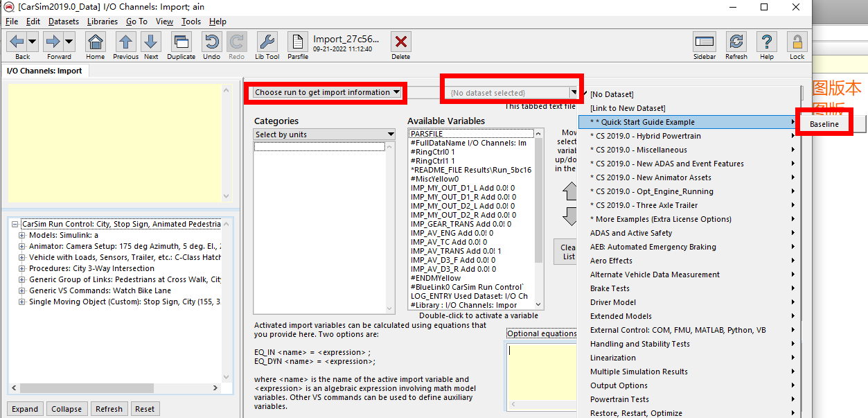Open the File menu
Image resolution: width=868 pixels, height=418 pixels.
12,21
